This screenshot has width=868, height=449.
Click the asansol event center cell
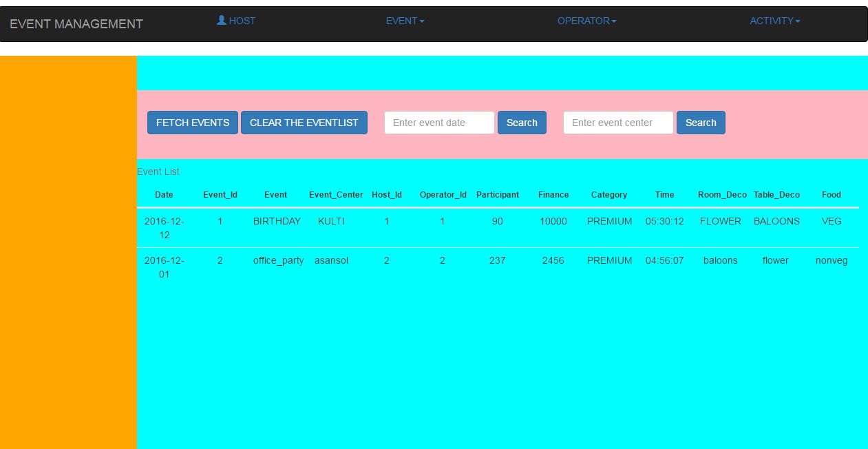click(x=331, y=260)
